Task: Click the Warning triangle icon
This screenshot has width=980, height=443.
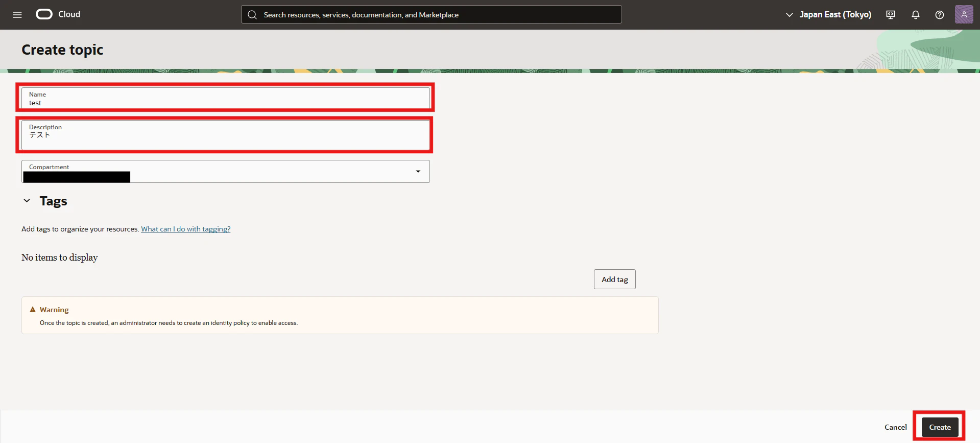Action: pos(33,310)
